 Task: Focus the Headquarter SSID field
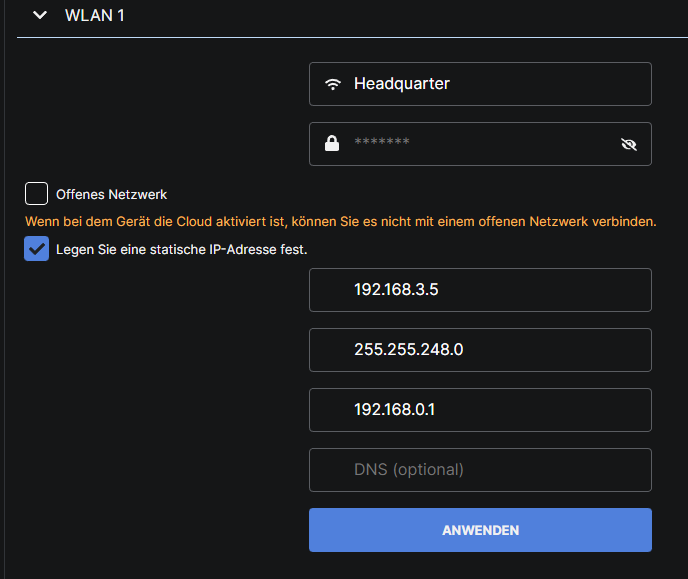(x=490, y=84)
